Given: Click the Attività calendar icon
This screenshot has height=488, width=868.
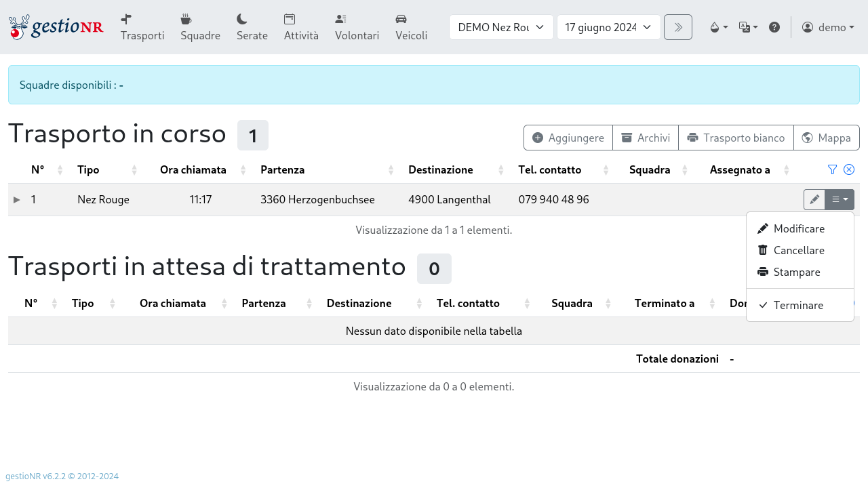Looking at the screenshot, I should (x=289, y=18).
